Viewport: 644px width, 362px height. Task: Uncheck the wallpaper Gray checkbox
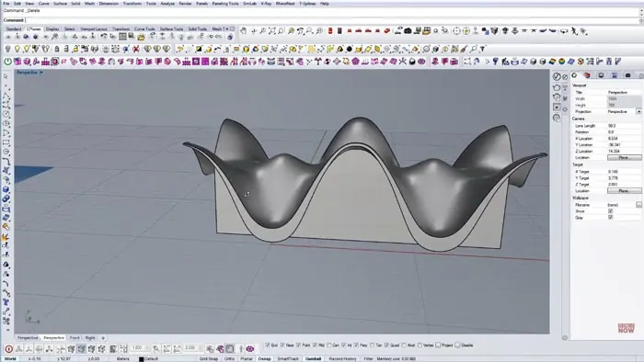click(x=610, y=217)
